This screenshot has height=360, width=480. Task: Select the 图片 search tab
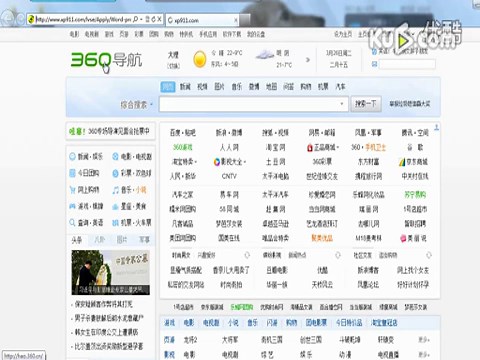[219, 87]
